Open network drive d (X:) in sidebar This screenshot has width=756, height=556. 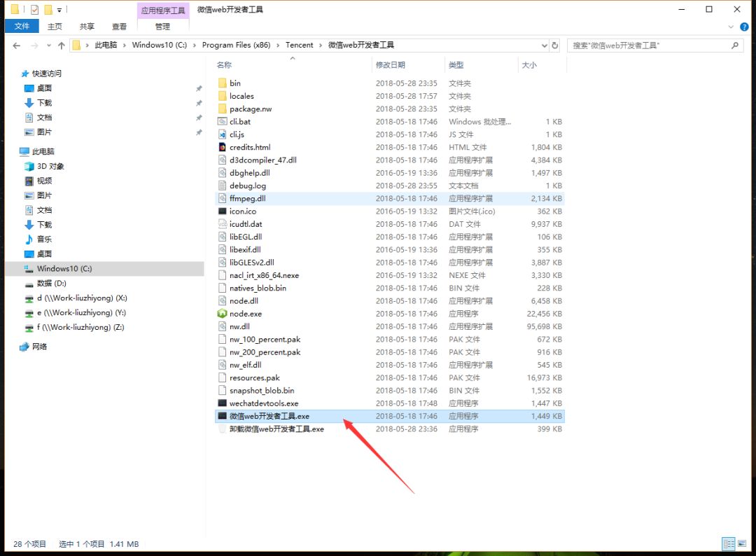point(82,298)
